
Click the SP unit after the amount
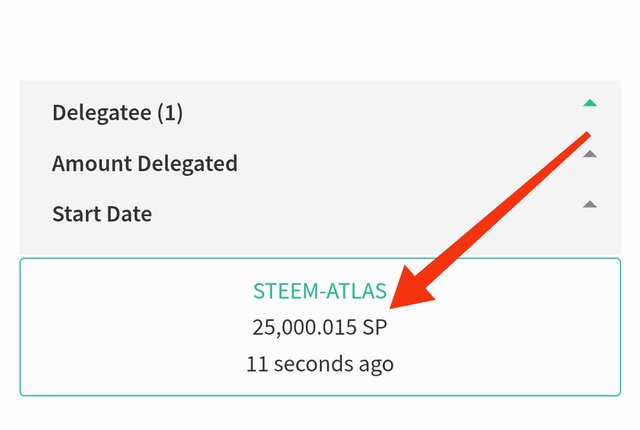[373, 327]
